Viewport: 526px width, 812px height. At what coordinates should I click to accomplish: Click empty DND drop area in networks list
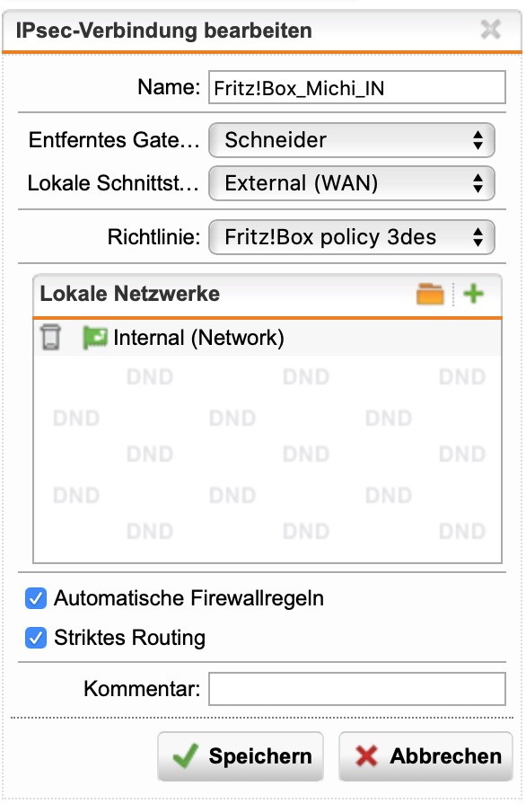(x=267, y=458)
